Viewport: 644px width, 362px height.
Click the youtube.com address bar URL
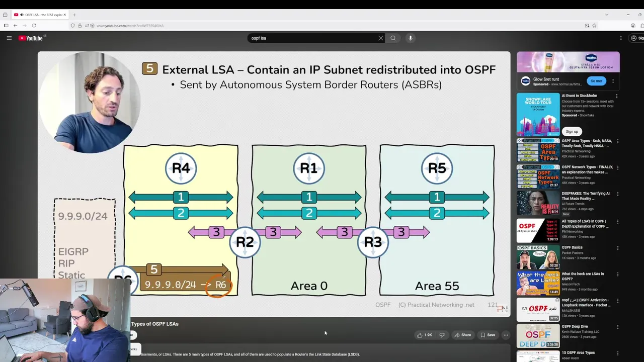pos(130,26)
